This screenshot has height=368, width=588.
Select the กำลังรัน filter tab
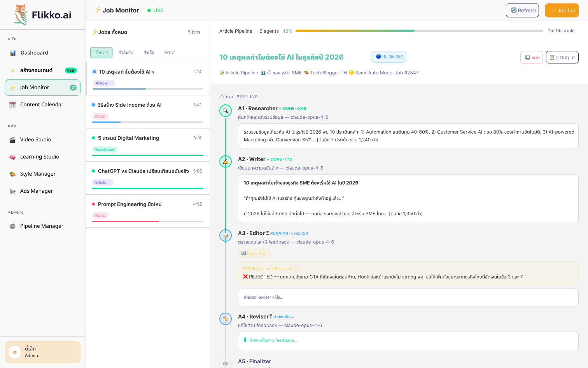[126, 53]
